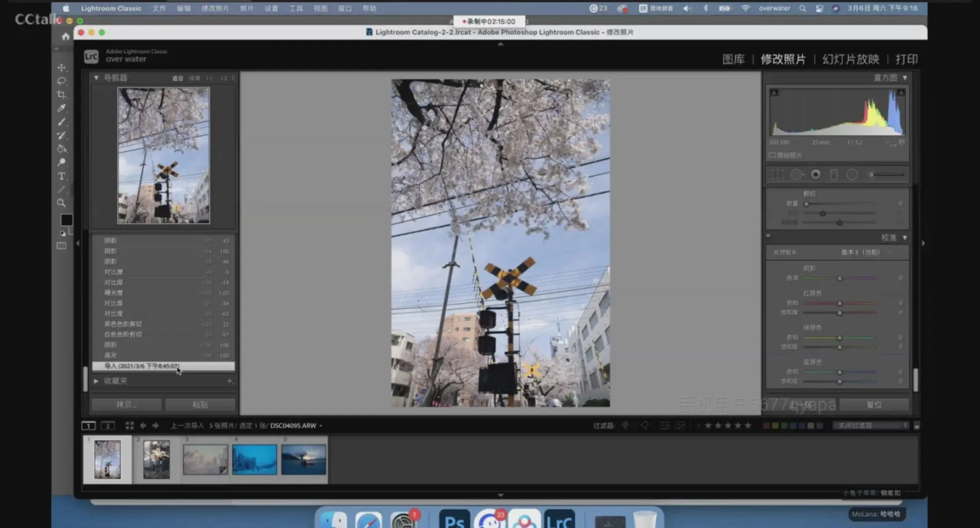Viewport: 980px width, 528px height.
Task: Select the Brush tool
Action: click(x=62, y=121)
